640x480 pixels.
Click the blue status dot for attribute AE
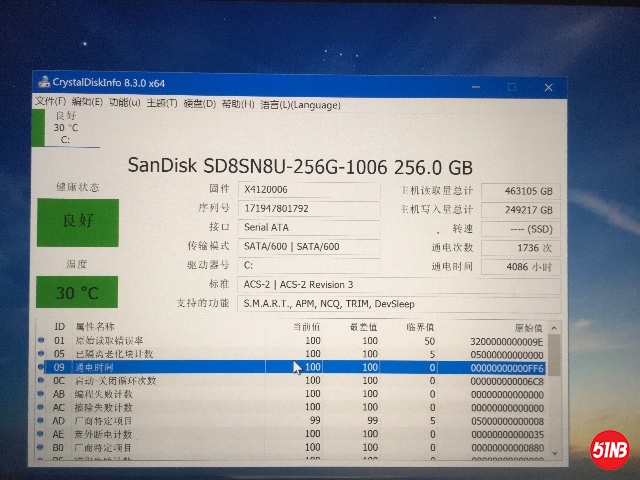coord(40,434)
